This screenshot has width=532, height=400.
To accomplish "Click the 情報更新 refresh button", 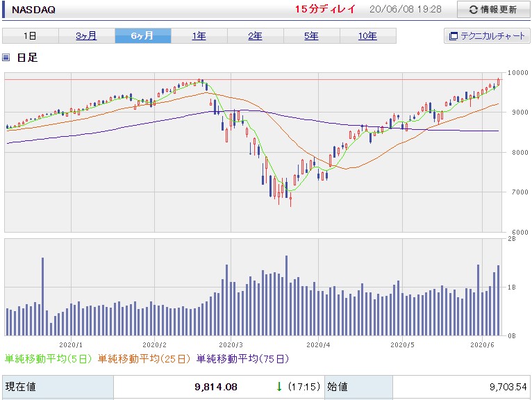I will point(493,10).
